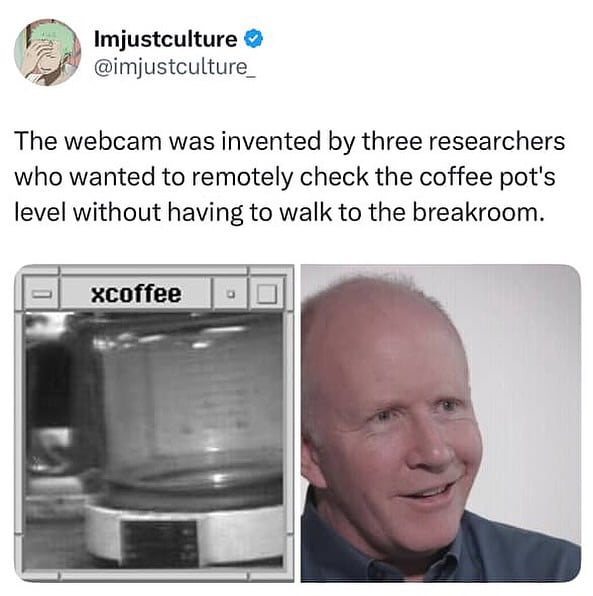Viewport: 593px width, 596px height.
Task: Click the blue verified checkmark badge
Action: pos(253,39)
